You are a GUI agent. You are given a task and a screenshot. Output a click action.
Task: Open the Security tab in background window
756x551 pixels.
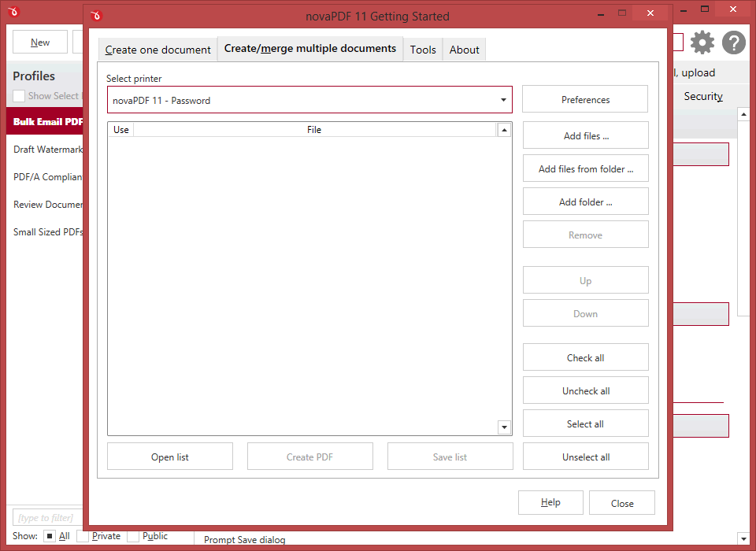coord(703,96)
